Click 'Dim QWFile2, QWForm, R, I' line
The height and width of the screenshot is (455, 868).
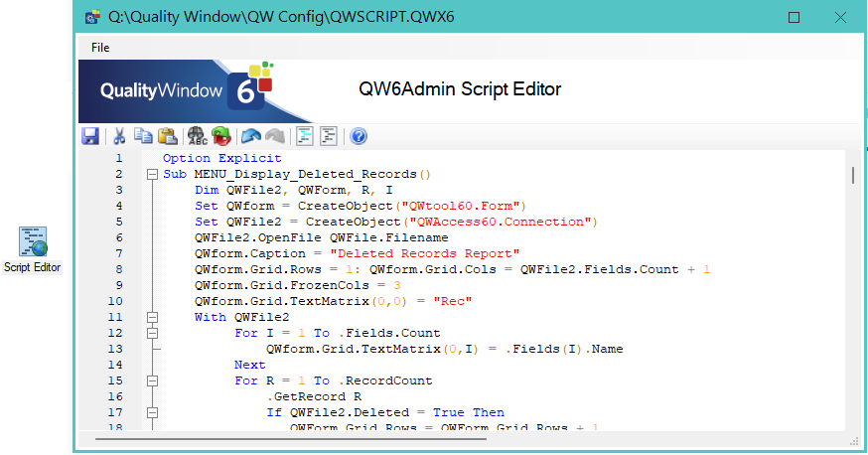293,191
